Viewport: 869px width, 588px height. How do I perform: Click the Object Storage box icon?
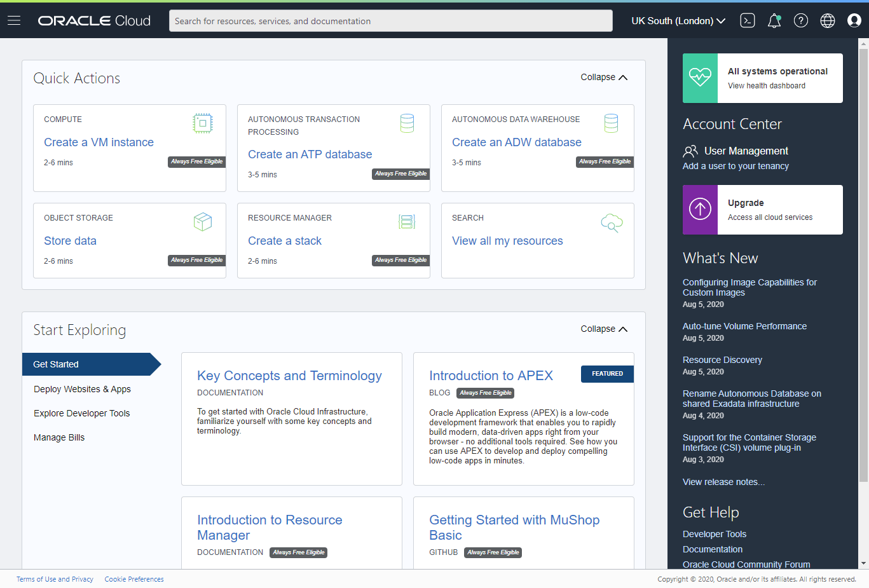[x=203, y=222]
